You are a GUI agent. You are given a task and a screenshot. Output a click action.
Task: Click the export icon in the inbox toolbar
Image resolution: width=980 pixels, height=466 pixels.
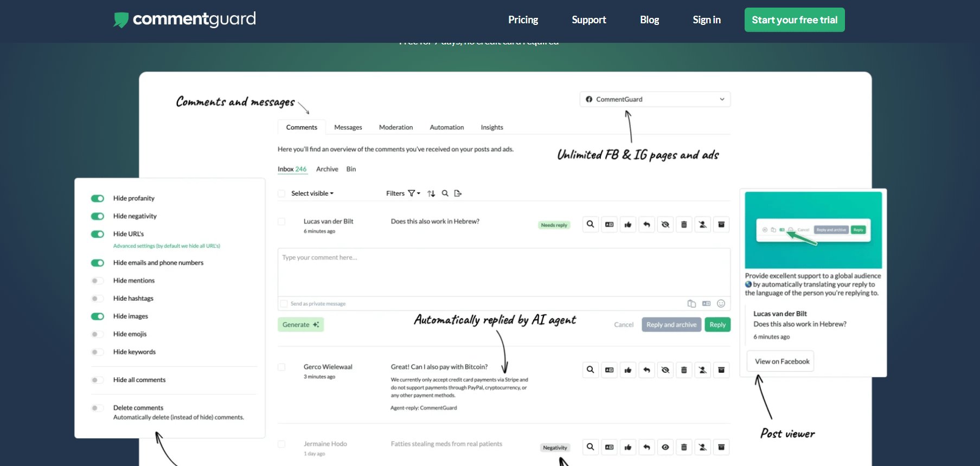[458, 193]
